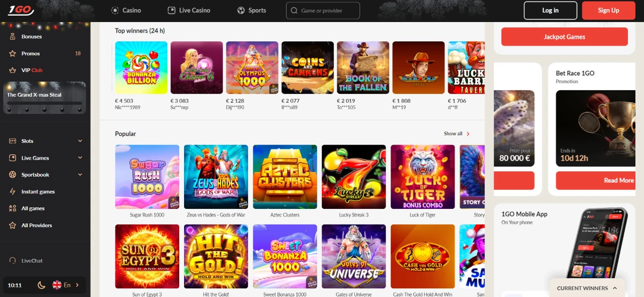644x297 pixels.
Task: Open the En language selector
Action: pos(65,285)
